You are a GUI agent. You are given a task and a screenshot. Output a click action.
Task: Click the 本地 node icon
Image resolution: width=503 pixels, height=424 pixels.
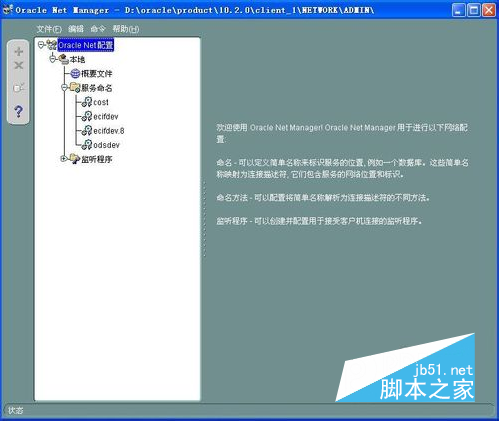(x=64, y=59)
